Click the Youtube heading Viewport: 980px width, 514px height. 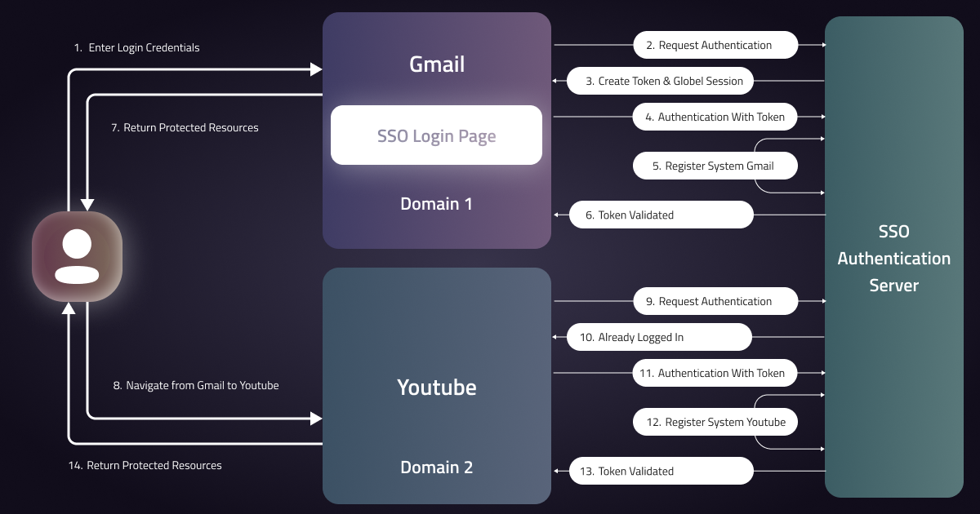coord(437,387)
